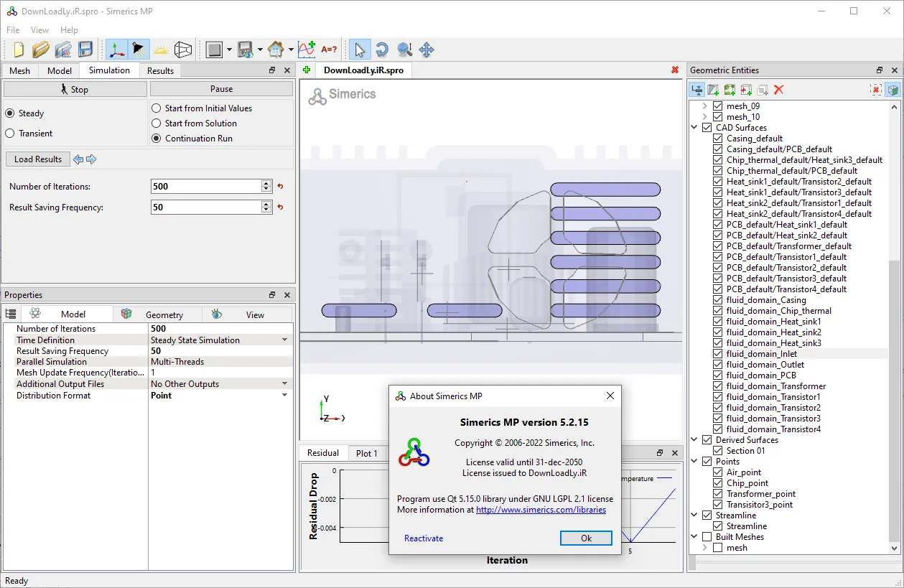Collapse the CAD Surfaces tree node
Viewport: 904px width, 588px height.
tap(695, 128)
